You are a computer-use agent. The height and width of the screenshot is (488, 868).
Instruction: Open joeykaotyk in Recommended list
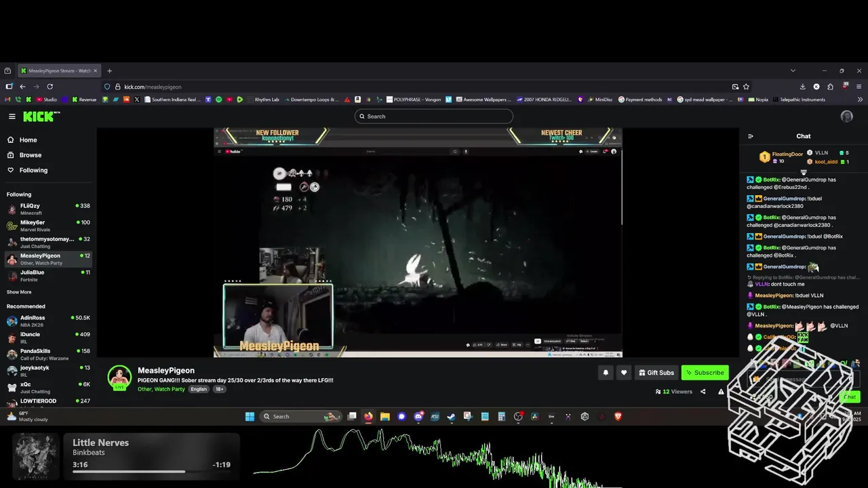47,371
